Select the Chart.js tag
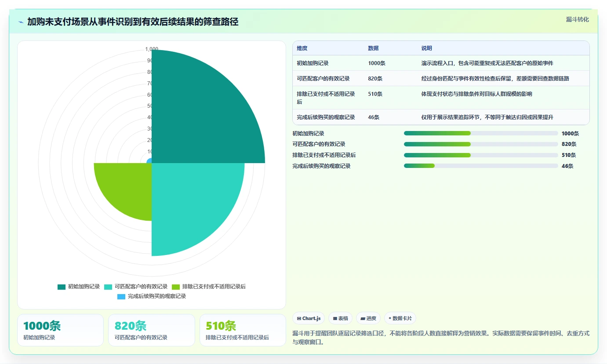Image resolution: width=607 pixels, height=364 pixels. click(x=309, y=318)
